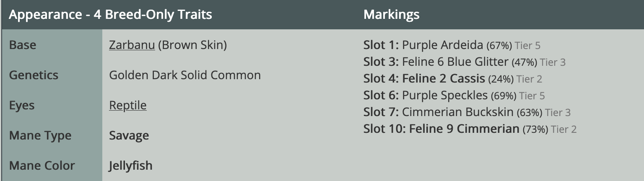
Task: Click the Markings section header
Action: point(391,15)
